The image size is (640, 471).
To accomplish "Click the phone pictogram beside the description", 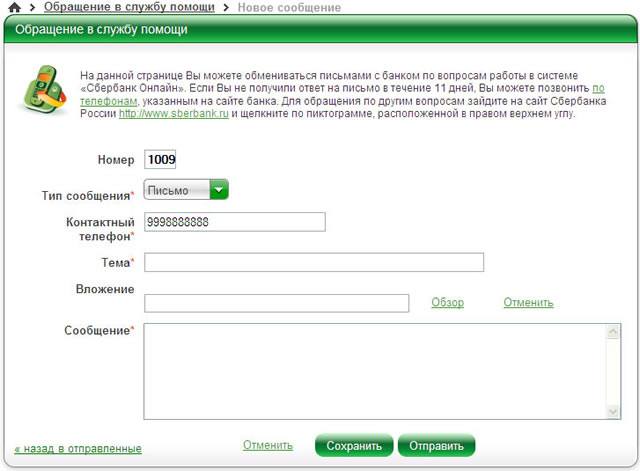I will (44, 89).
